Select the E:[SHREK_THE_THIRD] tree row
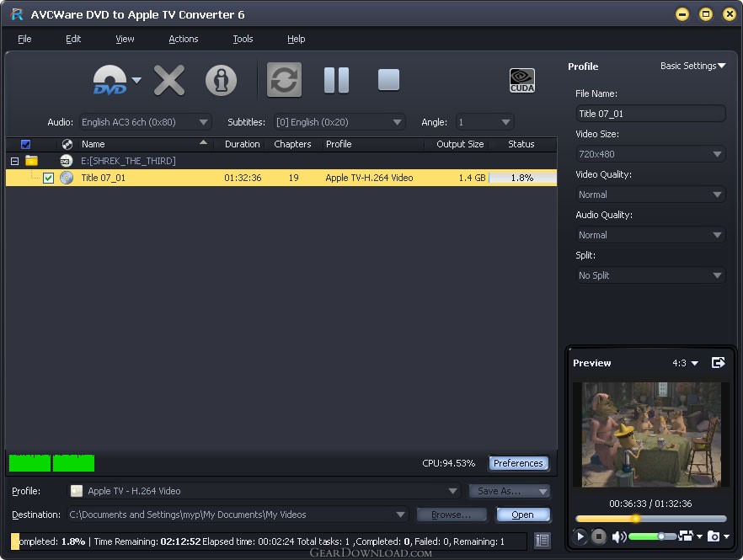 281,161
